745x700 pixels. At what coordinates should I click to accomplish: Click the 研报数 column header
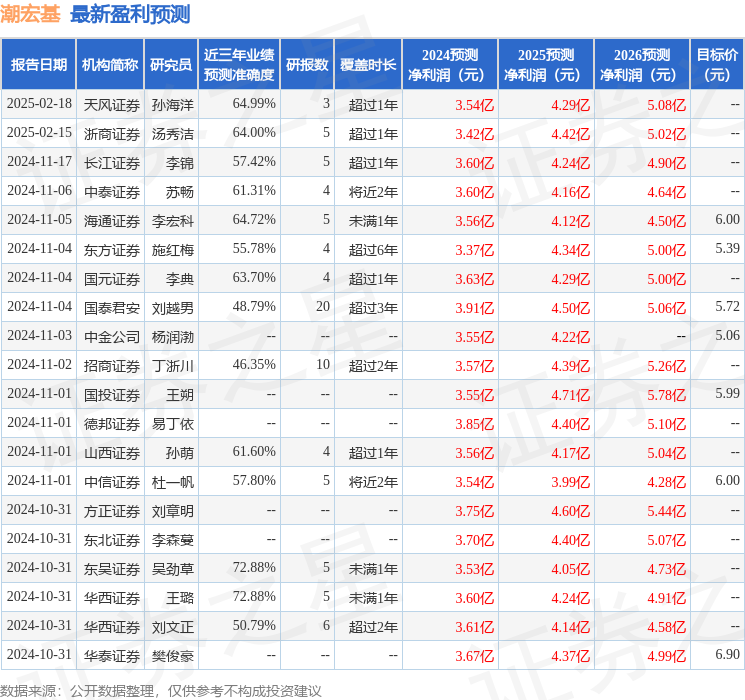(307, 65)
